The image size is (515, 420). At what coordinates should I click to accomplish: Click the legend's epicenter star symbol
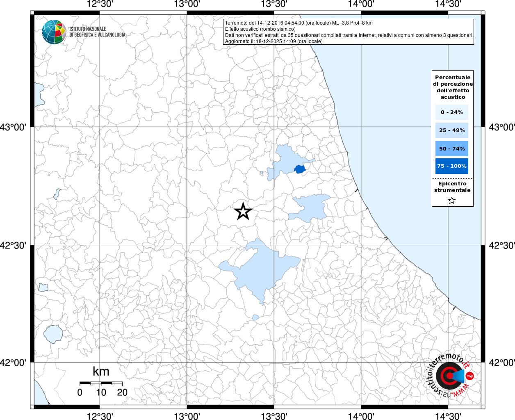452,201
